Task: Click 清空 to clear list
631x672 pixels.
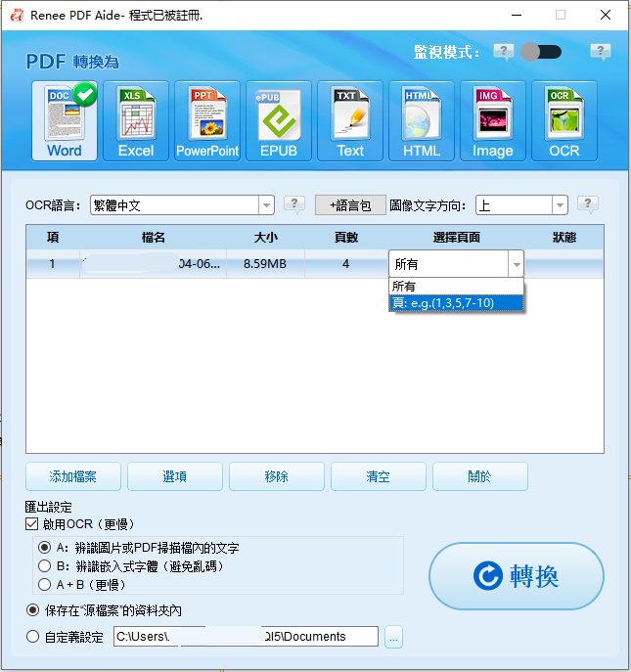Action: click(379, 476)
